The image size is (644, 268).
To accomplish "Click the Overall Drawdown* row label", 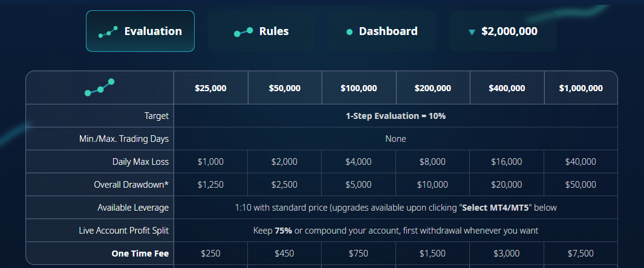I will point(131,185).
